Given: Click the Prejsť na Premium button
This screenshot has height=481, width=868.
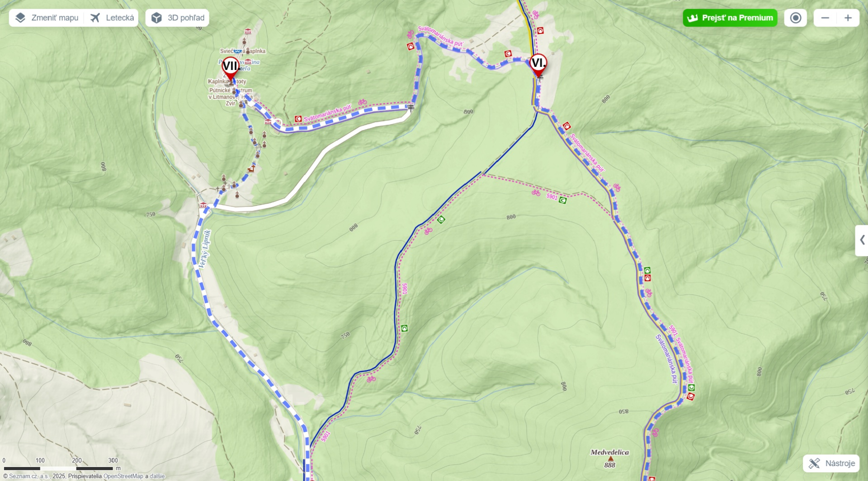Looking at the screenshot, I should pos(730,18).
